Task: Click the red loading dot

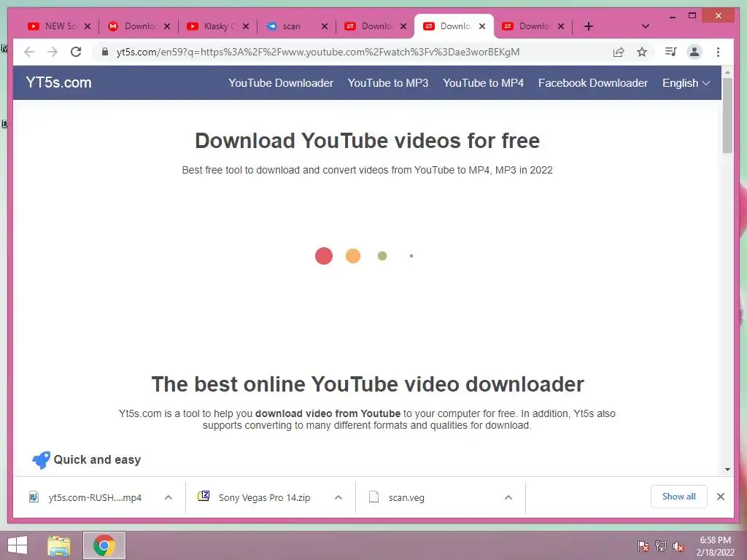Action: click(324, 256)
